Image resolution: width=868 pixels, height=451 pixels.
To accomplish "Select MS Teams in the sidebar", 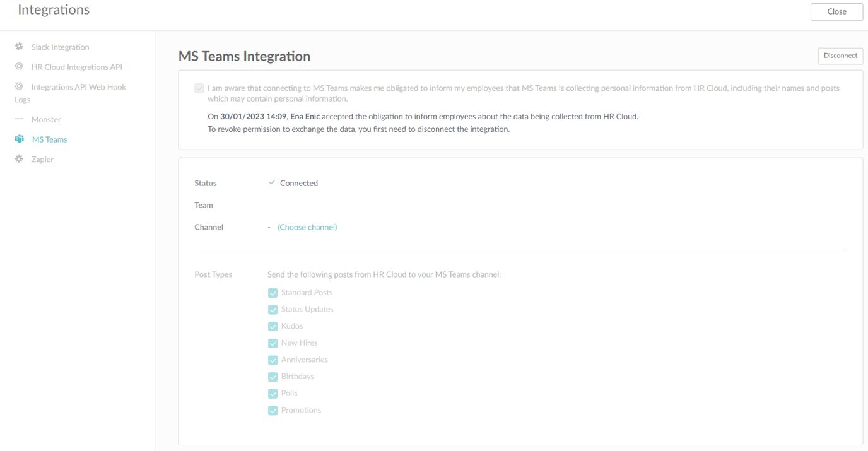I will 49,139.
